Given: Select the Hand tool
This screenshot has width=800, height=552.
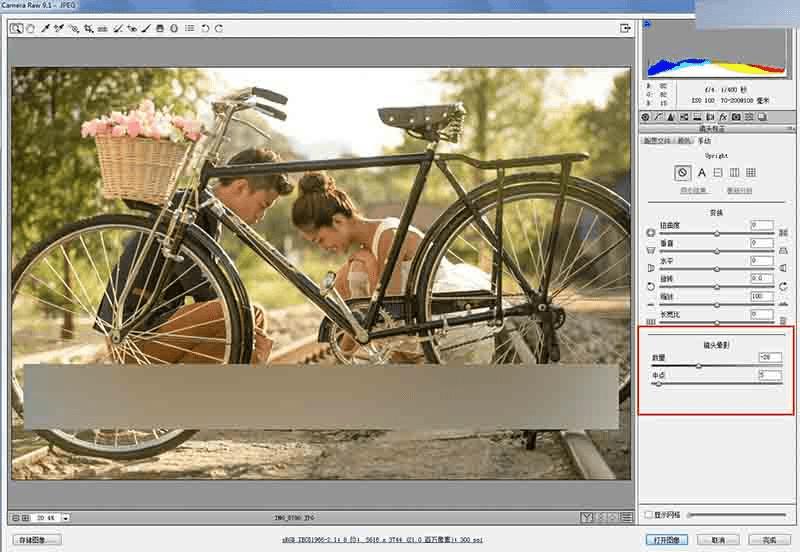Looking at the screenshot, I should pyautogui.click(x=31, y=29).
